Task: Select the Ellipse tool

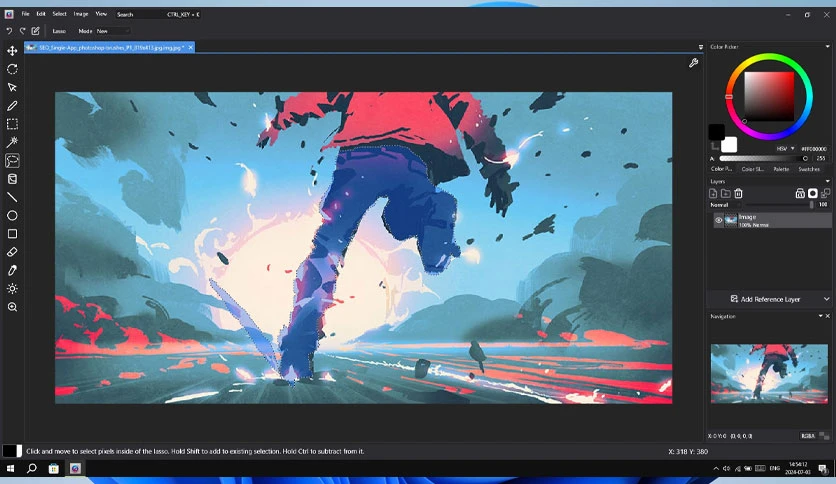Action: [12, 215]
